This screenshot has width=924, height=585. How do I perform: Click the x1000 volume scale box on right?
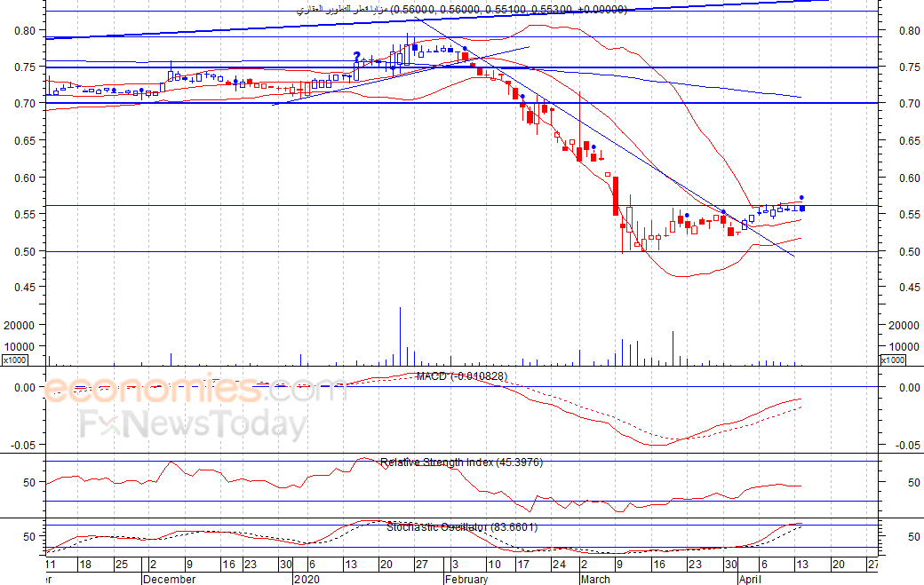892,360
